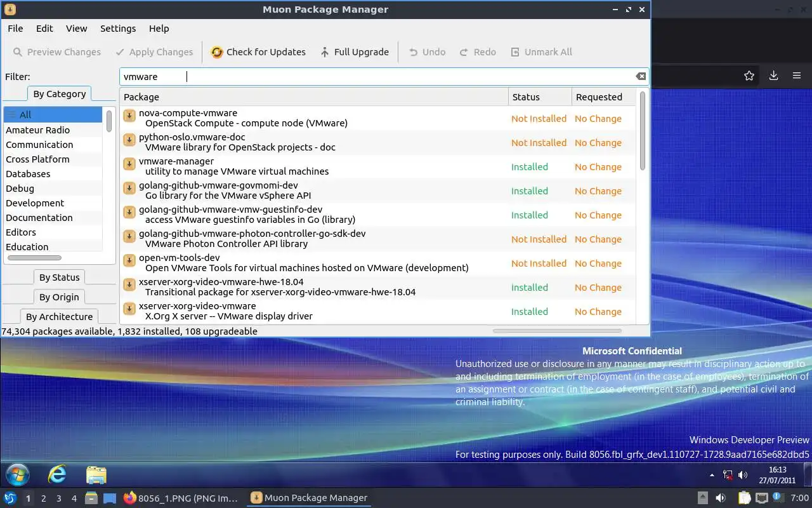
Task: Clear the vmware filter text with the clear icon
Action: (641, 76)
